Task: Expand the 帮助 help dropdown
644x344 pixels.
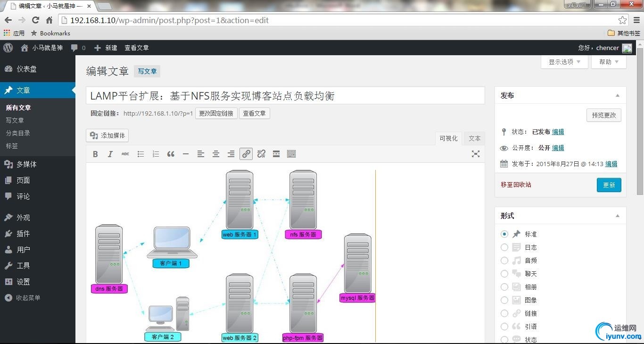Action: [609, 62]
